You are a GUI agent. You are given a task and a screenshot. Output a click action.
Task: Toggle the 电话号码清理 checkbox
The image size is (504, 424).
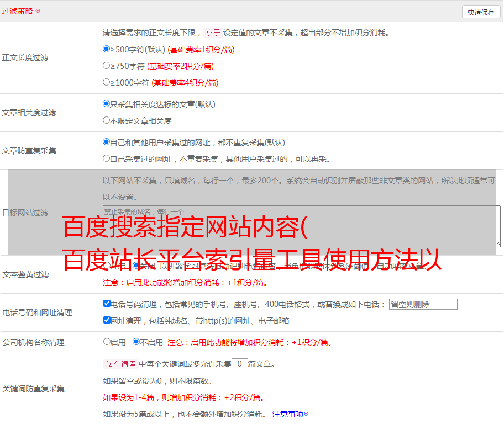coord(107,304)
